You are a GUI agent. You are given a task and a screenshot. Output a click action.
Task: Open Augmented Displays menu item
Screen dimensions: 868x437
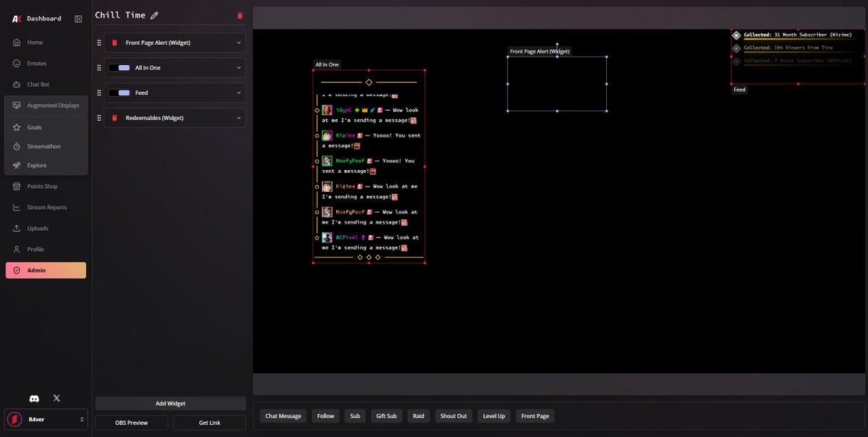coord(46,106)
